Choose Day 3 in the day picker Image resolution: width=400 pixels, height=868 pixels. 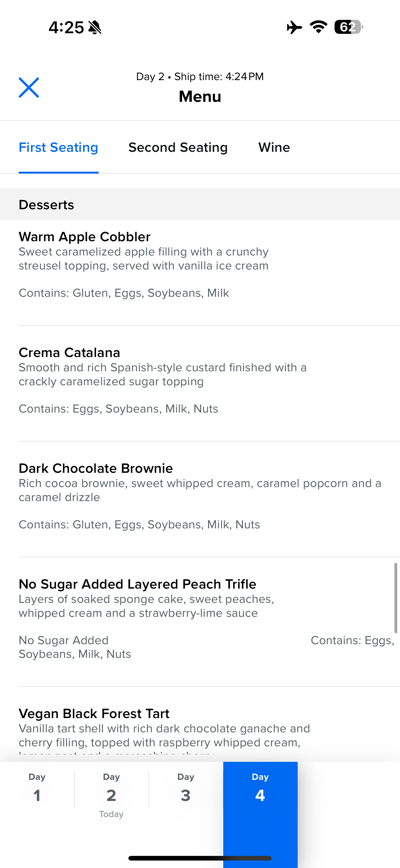186,789
